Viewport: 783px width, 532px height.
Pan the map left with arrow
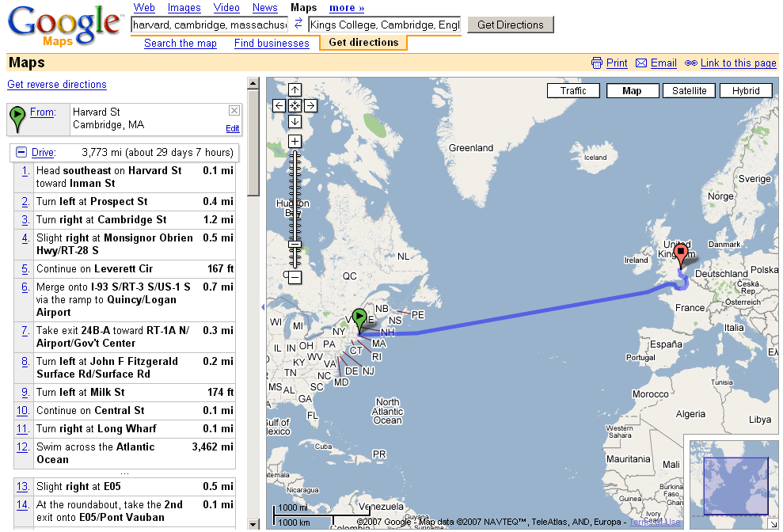click(x=279, y=105)
